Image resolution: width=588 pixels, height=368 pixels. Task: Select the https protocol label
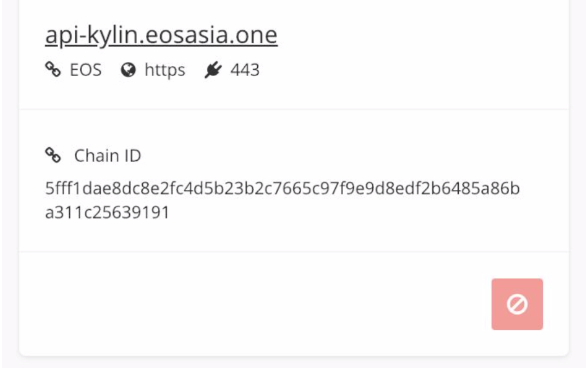click(x=165, y=70)
